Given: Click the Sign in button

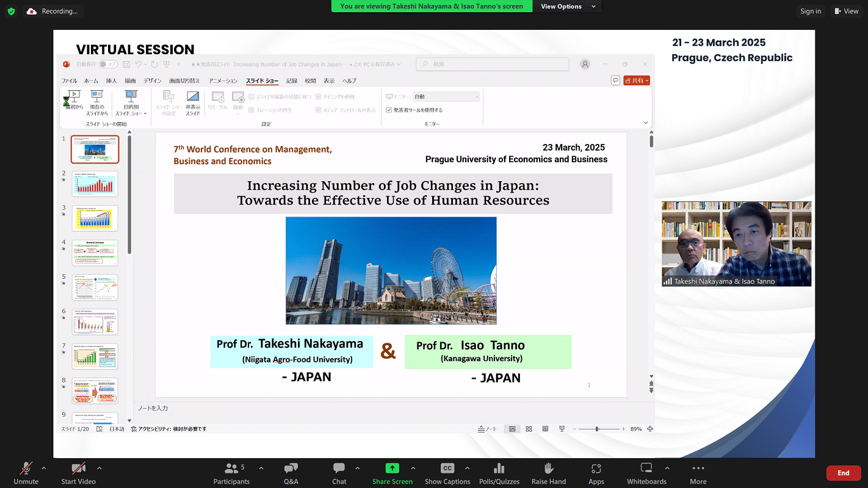Looking at the screenshot, I should point(811,11).
